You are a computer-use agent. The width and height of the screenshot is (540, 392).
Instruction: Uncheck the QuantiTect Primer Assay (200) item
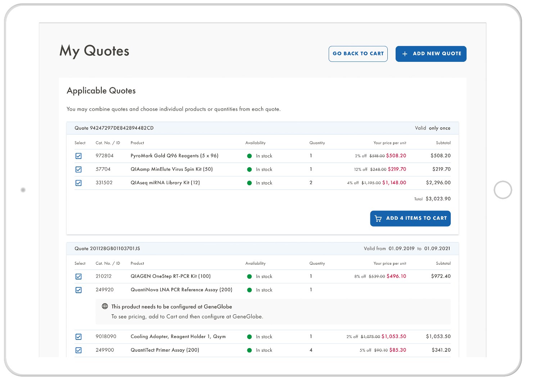point(78,350)
